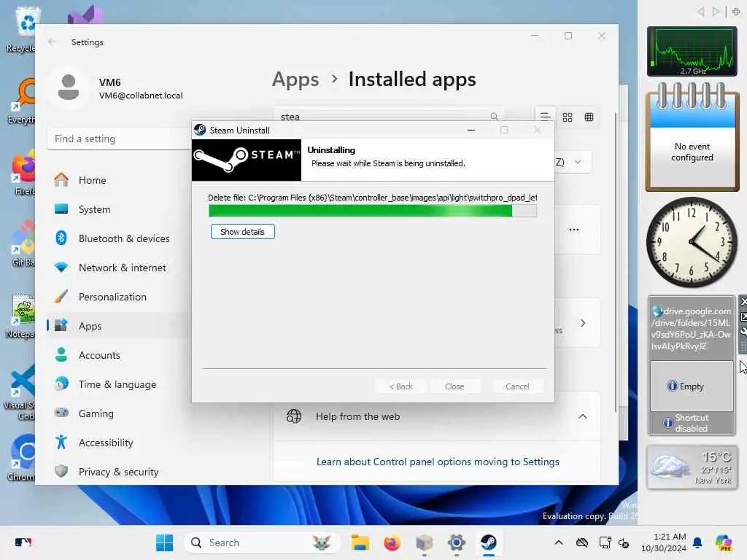Click the Cancel button in Steam Uninstall

(517, 386)
